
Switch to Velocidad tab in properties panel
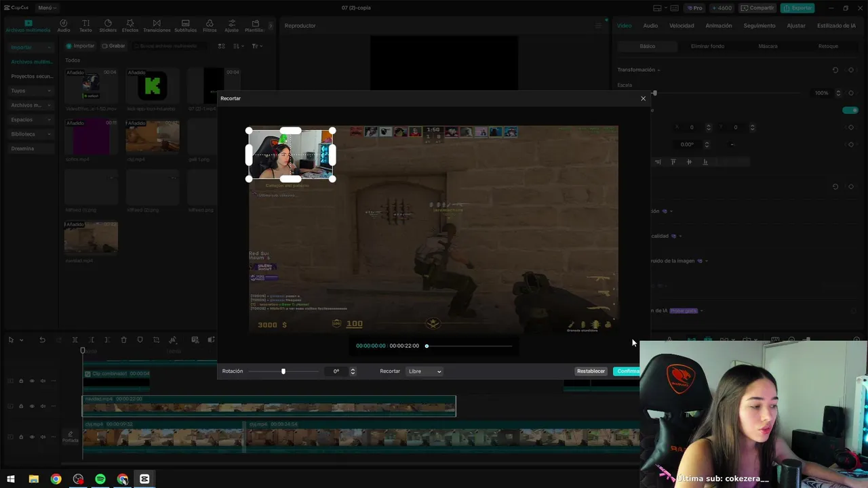coord(682,26)
